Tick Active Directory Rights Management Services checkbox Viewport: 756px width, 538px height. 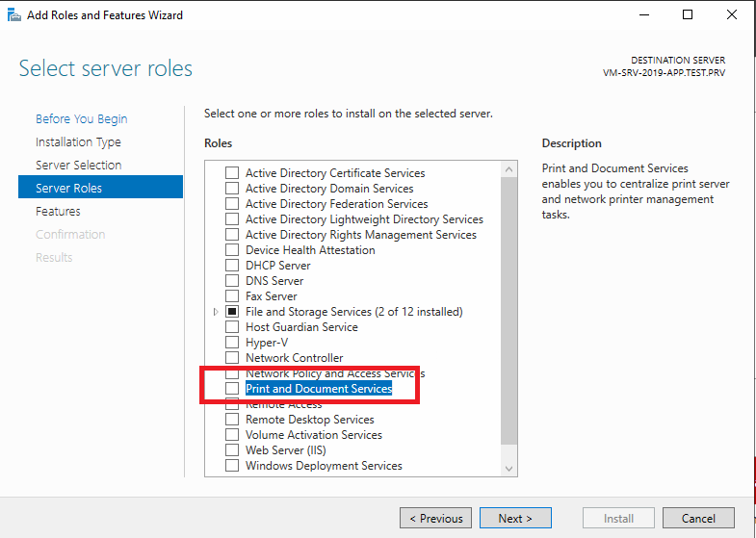pos(232,235)
